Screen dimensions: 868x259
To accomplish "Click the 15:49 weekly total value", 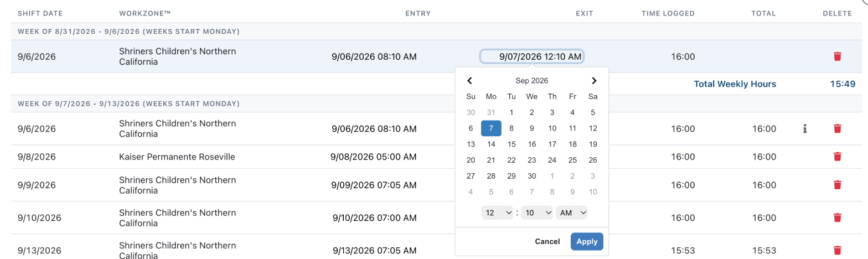I will [843, 84].
